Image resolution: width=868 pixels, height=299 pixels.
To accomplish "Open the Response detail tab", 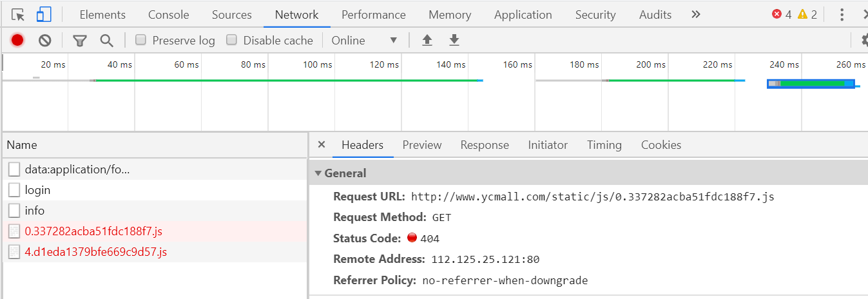I will 485,145.
